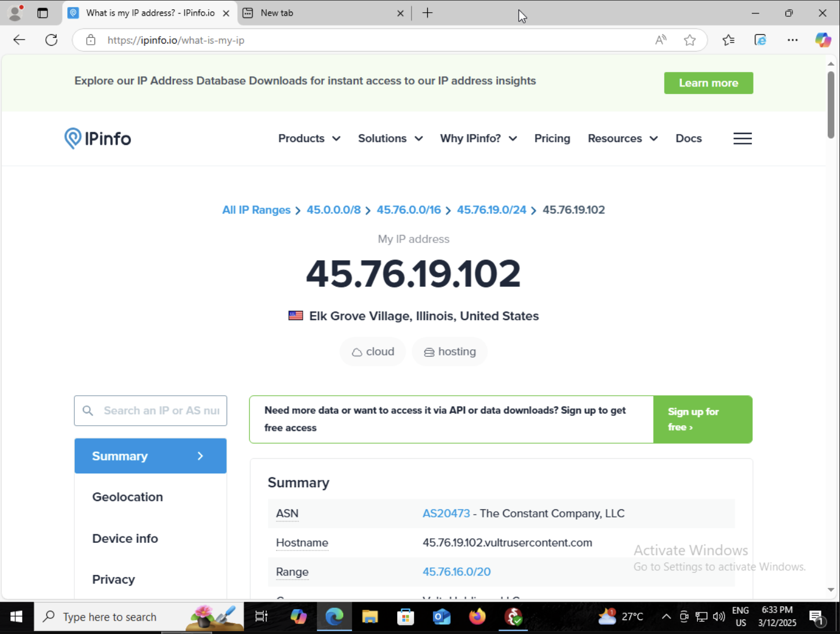Image resolution: width=840 pixels, height=634 pixels.
Task: Open Windows Start menu
Action: coord(16,617)
